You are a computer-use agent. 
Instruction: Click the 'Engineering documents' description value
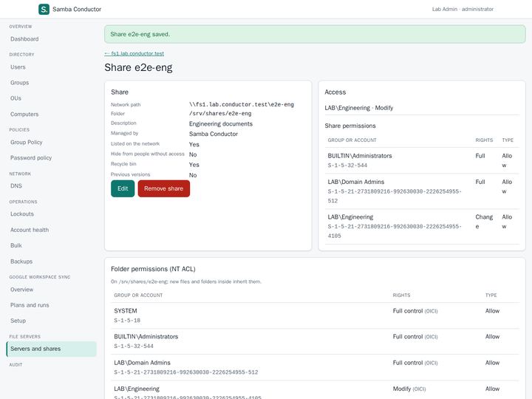point(221,124)
